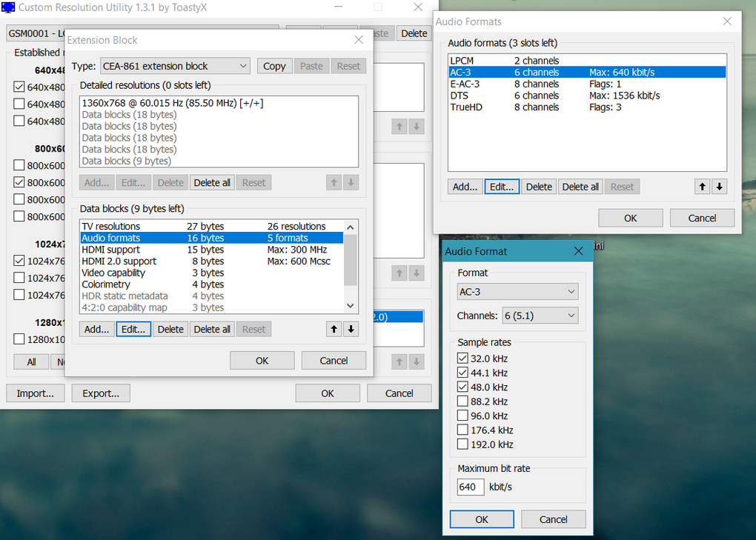Cancel the Audio Format dialog
Screen dimensions: 756x540
click(554, 519)
